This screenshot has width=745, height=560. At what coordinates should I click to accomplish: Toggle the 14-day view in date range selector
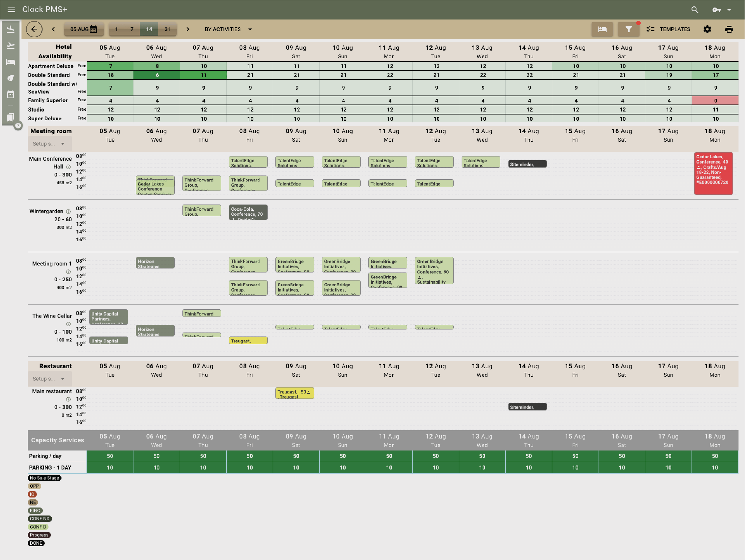point(149,29)
